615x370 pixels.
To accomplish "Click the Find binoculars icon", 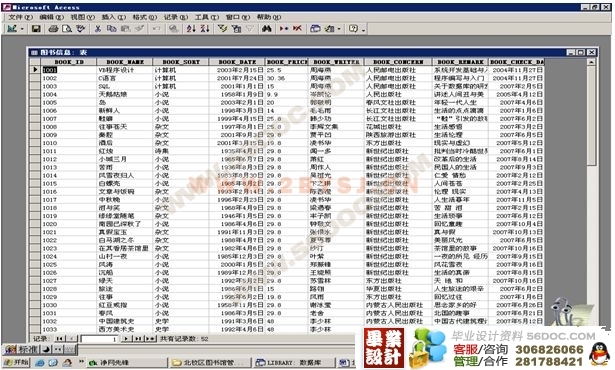I will [267, 29].
